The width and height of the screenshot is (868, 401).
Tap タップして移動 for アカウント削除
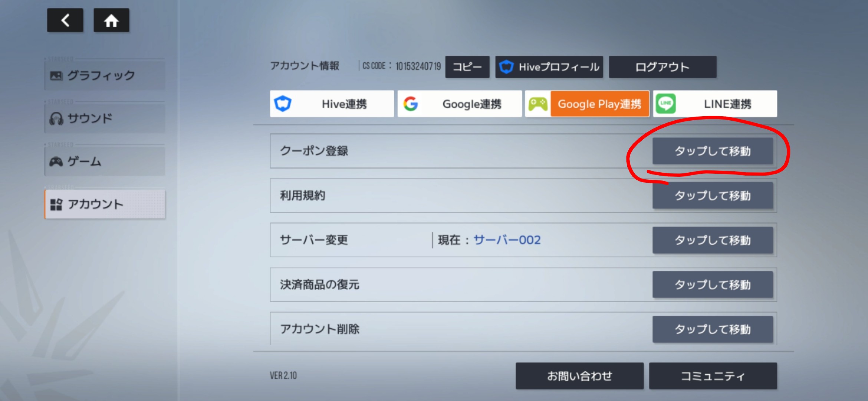point(713,329)
